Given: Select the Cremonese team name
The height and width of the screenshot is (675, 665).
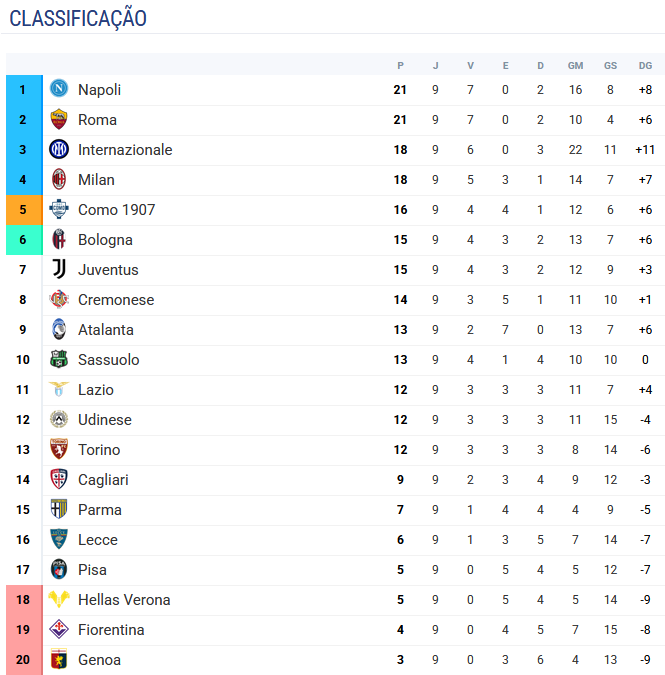Looking at the screenshot, I should point(116,300).
